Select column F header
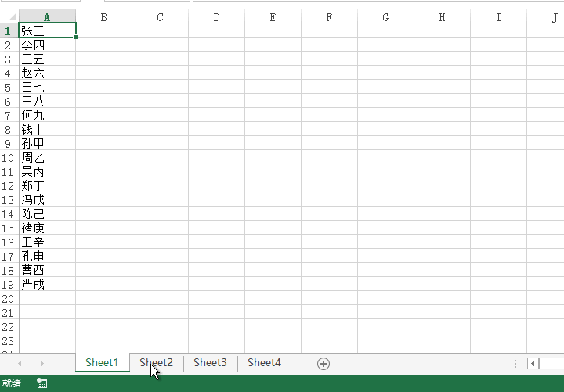The width and height of the screenshot is (564, 392). pyautogui.click(x=330, y=17)
